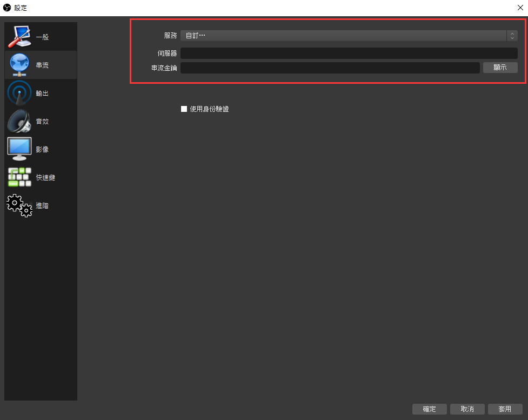Switch to the 快速鍵 tab text label
The image size is (528, 420).
45,178
